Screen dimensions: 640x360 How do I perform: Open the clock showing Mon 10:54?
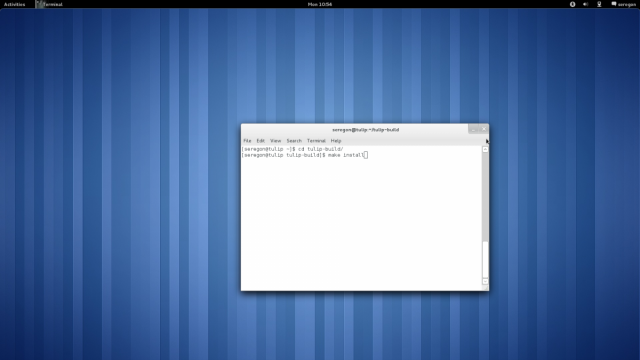[320, 4]
